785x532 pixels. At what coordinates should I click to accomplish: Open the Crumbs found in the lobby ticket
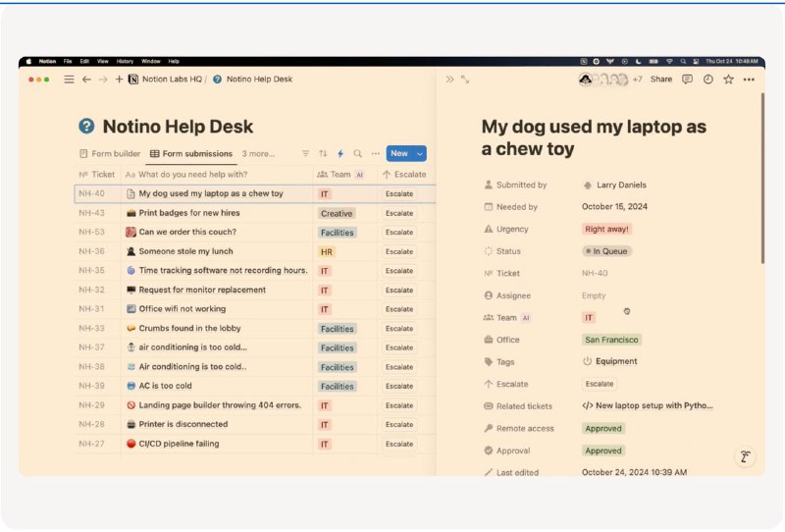pyautogui.click(x=189, y=328)
